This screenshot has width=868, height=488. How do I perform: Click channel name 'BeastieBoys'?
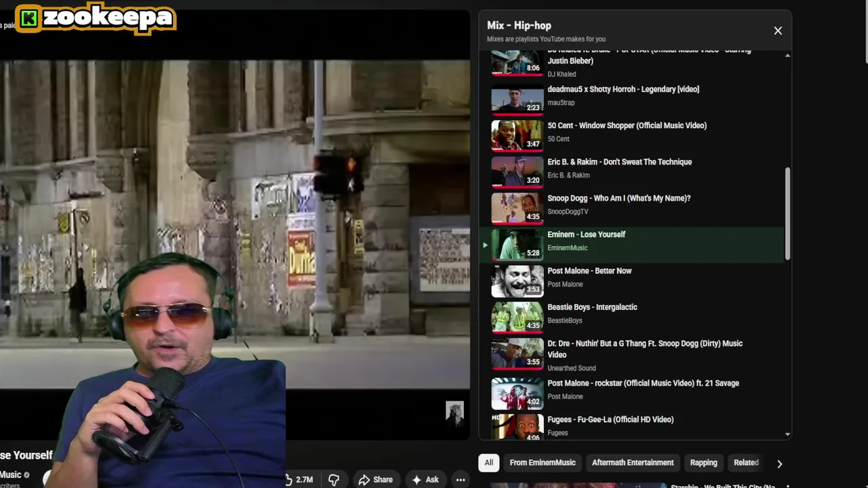[565, 321]
